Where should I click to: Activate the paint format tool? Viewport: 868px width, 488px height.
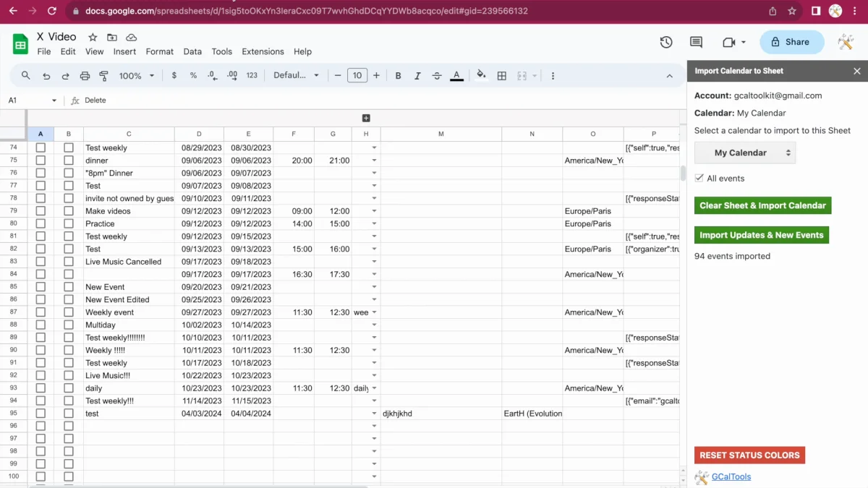[103, 75]
